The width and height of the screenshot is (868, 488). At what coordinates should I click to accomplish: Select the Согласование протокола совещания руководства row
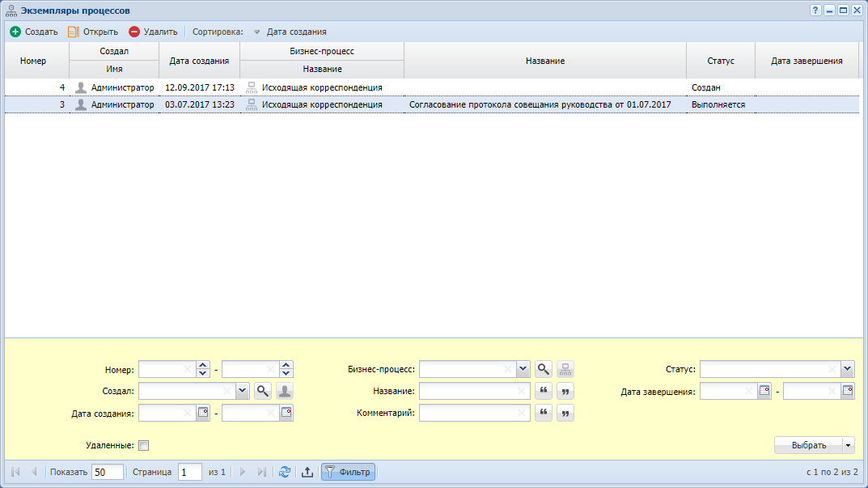(x=432, y=104)
